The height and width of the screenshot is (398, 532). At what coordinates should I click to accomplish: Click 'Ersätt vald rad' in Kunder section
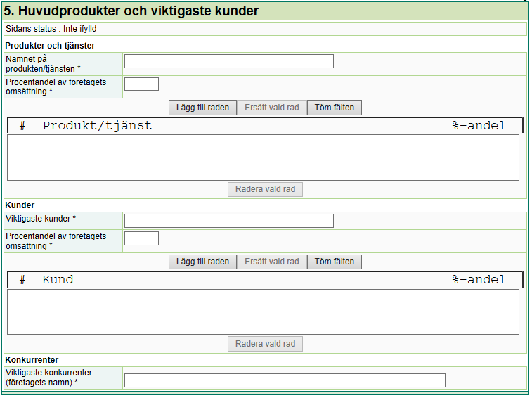coord(272,262)
